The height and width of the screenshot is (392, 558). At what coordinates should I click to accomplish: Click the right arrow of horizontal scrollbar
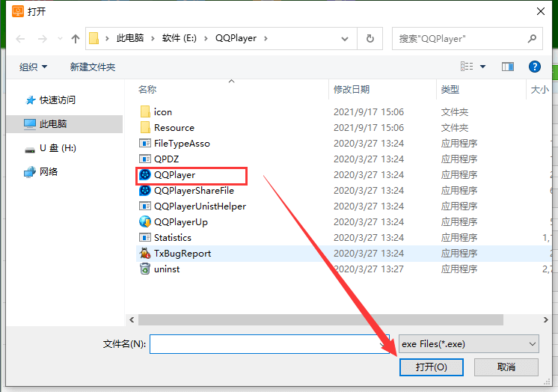coord(545,319)
